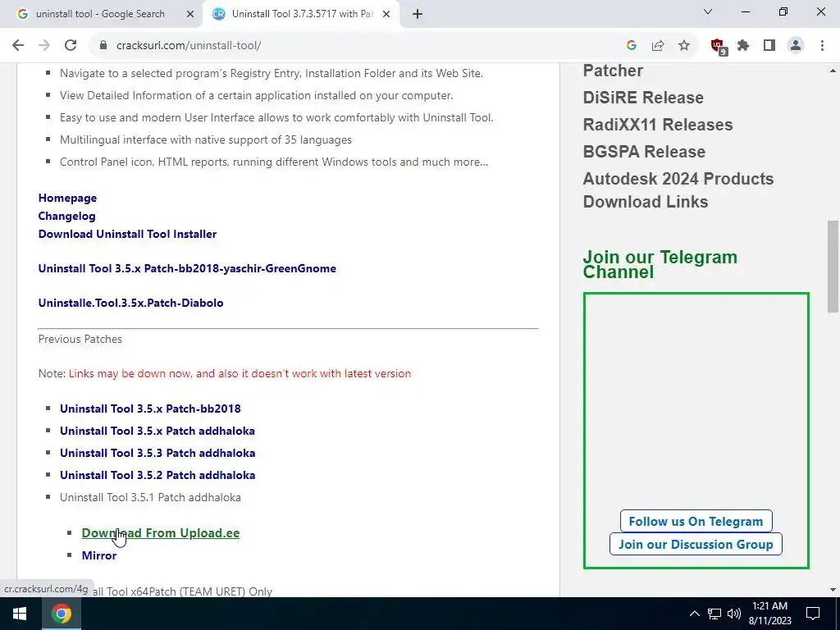This screenshot has width=840, height=630.
Task: Click the page vertical scrollbar thumb
Action: click(833, 267)
